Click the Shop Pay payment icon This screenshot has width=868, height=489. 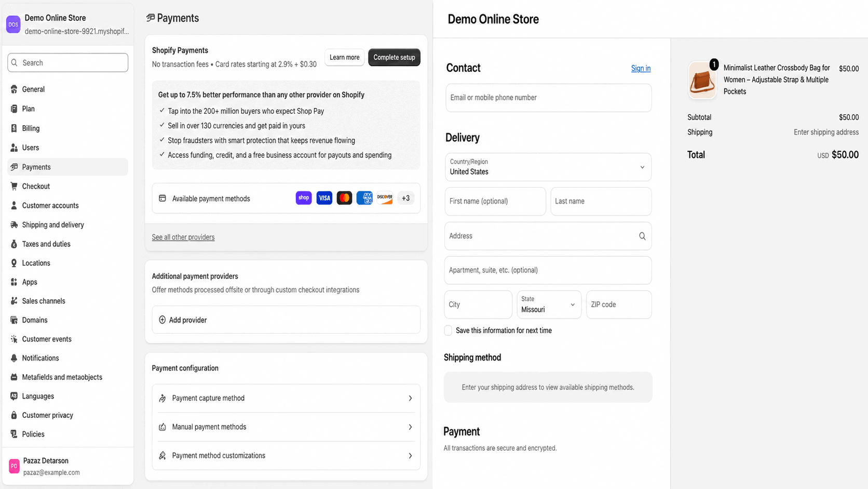pyautogui.click(x=304, y=198)
